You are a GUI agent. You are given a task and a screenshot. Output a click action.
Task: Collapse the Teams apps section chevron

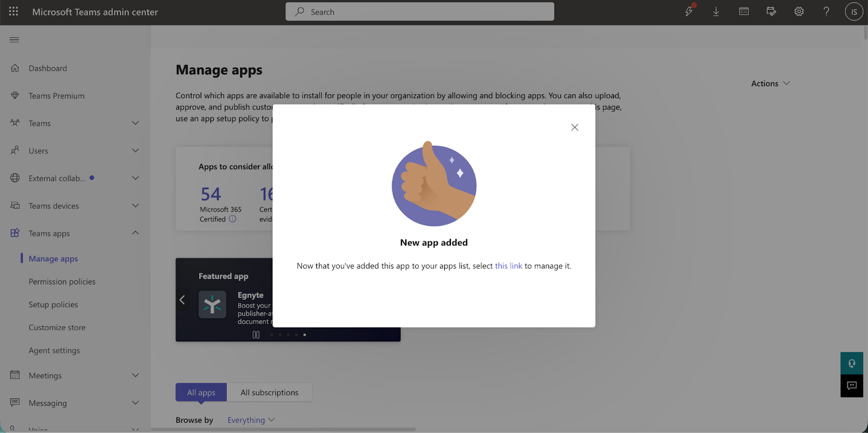[x=136, y=233]
